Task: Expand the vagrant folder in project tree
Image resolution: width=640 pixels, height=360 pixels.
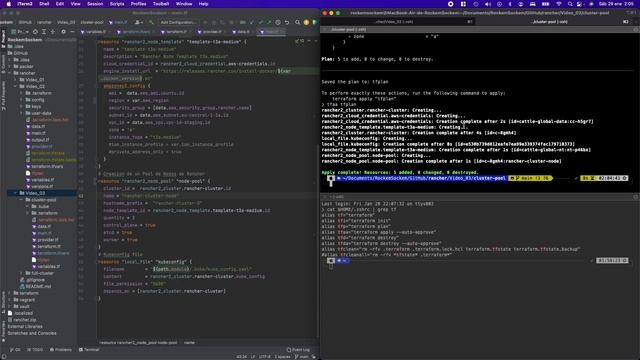Action: pos(10,300)
